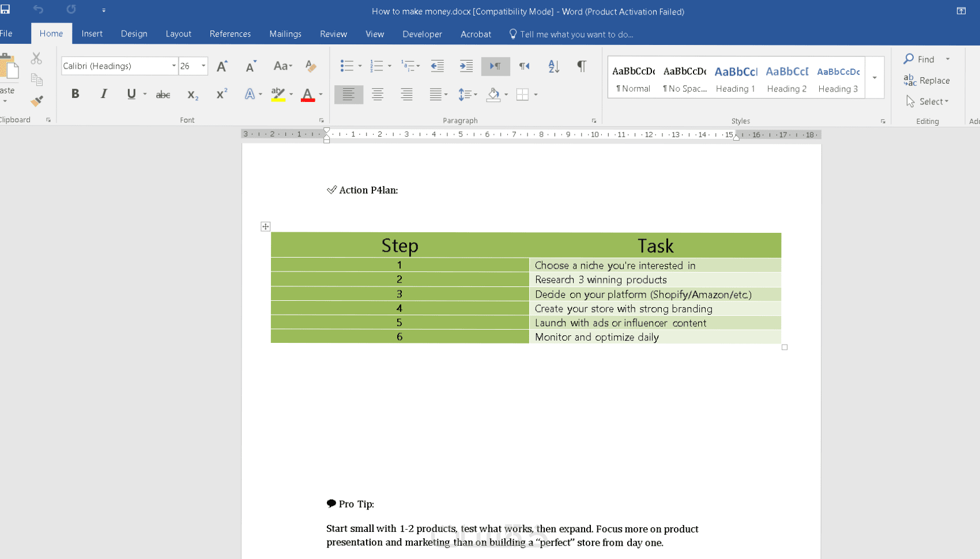The width and height of the screenshot is (980, 559).
Task: Go to the References tab
Action: 231,34
